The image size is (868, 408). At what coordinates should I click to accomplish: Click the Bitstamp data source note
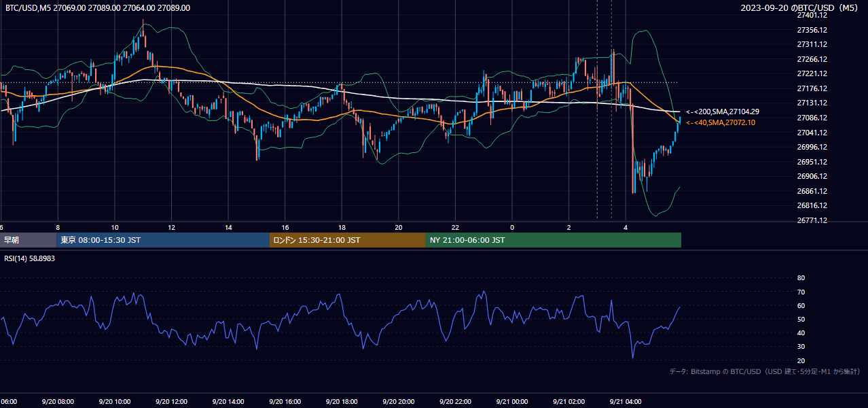point(765,371)
